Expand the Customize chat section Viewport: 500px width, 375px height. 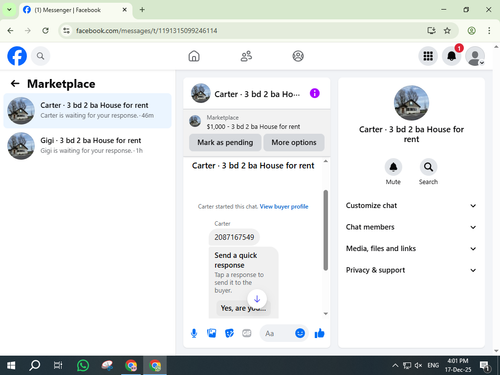[411, 206]
